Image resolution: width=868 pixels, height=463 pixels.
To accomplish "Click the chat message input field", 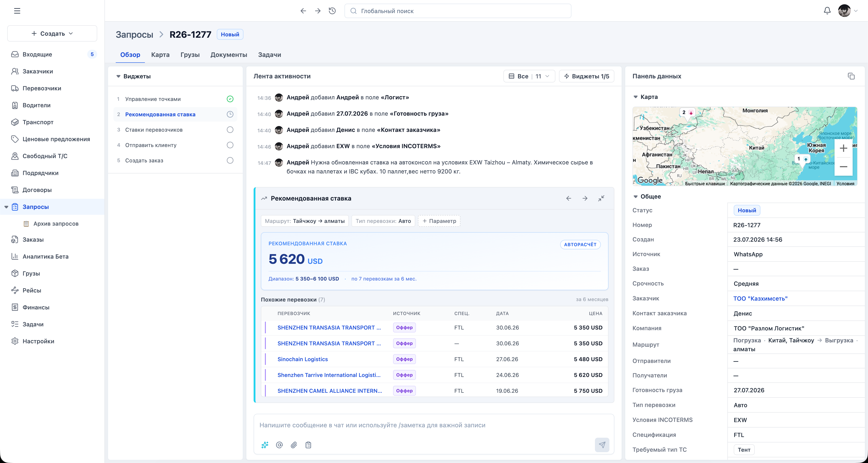I will click(434, 425).
